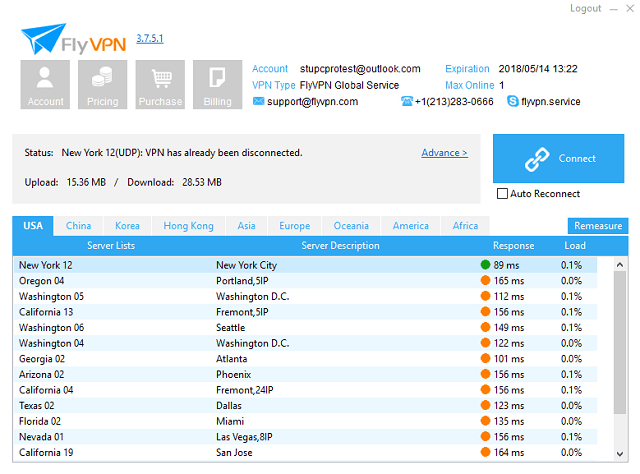Switch to the Asia server tab
Image resolution: width=640 pixels, height=474 pixels.
click(x=247, y=226)
